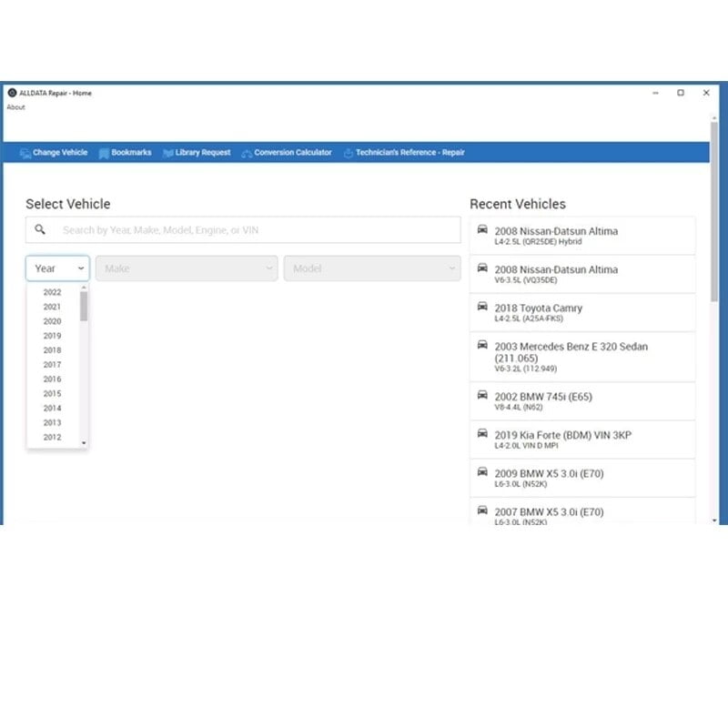The height and width of the screenshot is (728, 728).
Task: Open Bookmarks from the blue toolbar
Action: point(125,153)
